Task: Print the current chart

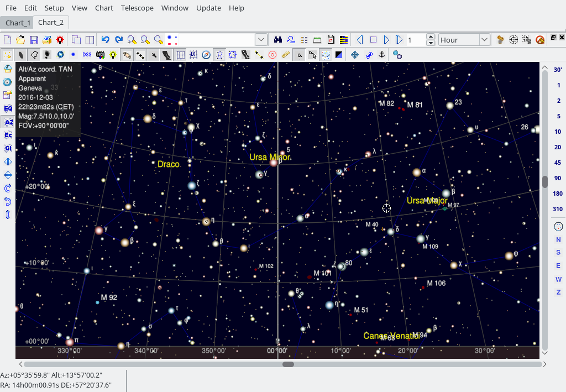Action: tap(47, 40)
